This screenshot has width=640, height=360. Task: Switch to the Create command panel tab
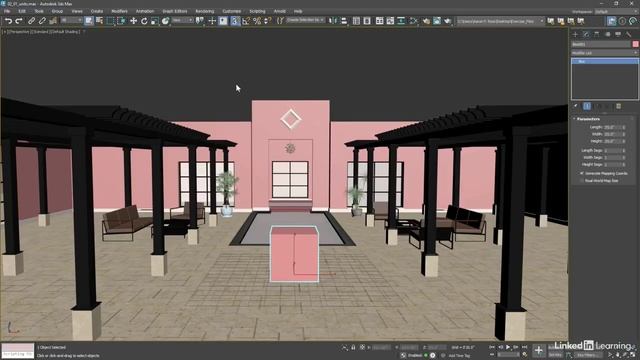point(576,34)
